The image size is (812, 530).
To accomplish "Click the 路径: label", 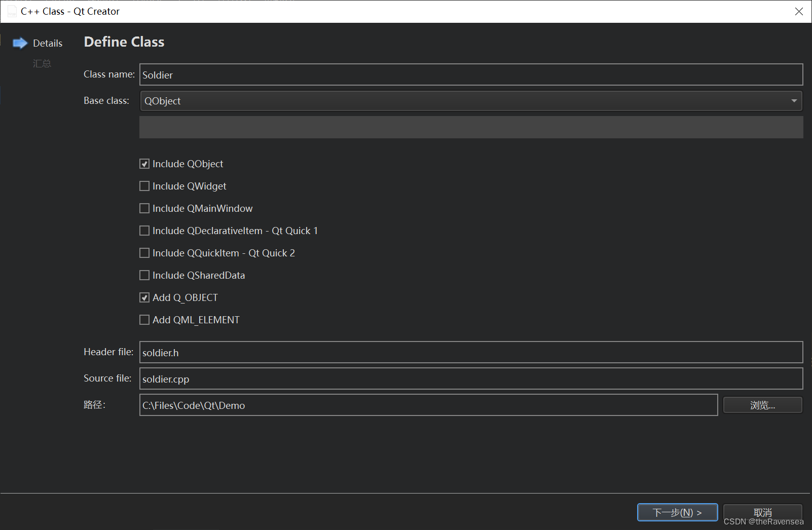I will [x=95, y=404].
